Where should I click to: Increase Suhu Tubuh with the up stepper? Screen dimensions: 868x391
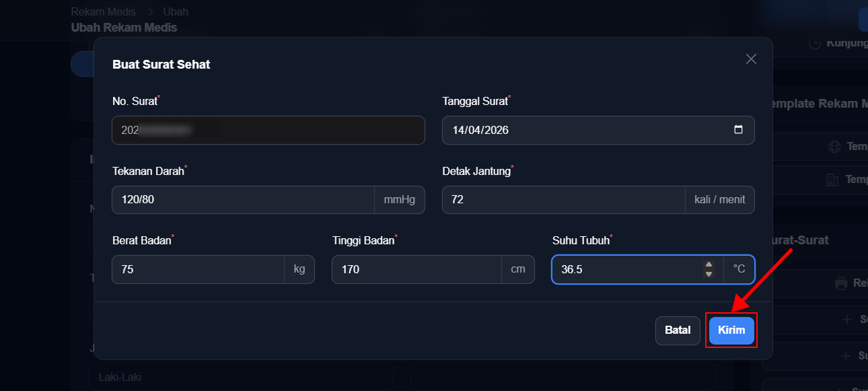pos(709,265)
